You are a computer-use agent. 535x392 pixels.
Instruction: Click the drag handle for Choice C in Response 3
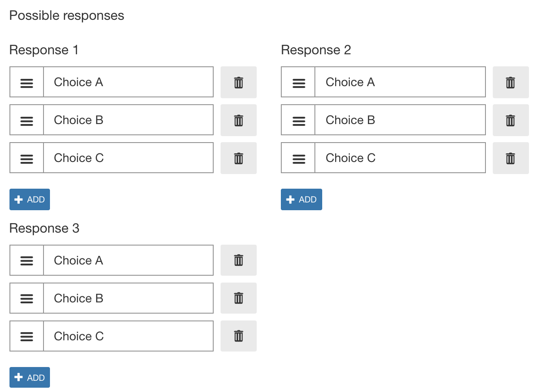tap(26, 336)
